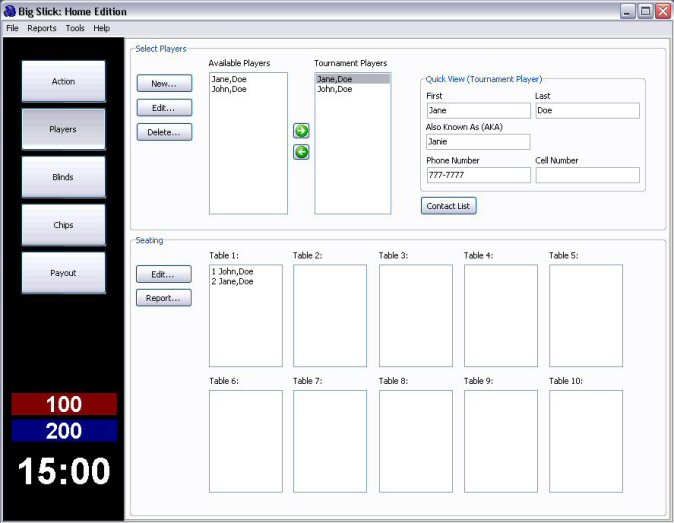Show the Payout section
Screen dimensions: 674x523
coord(64,273)
